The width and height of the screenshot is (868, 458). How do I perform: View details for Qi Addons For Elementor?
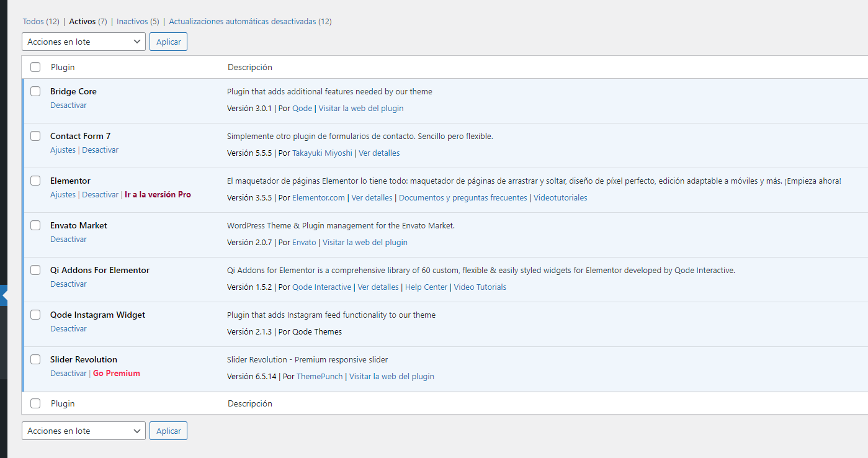378,287
